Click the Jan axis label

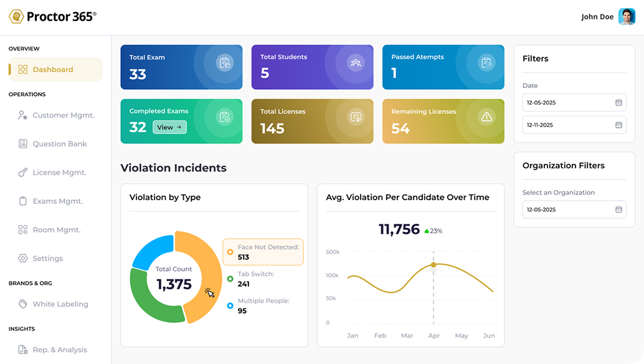(x=353, y=336)
